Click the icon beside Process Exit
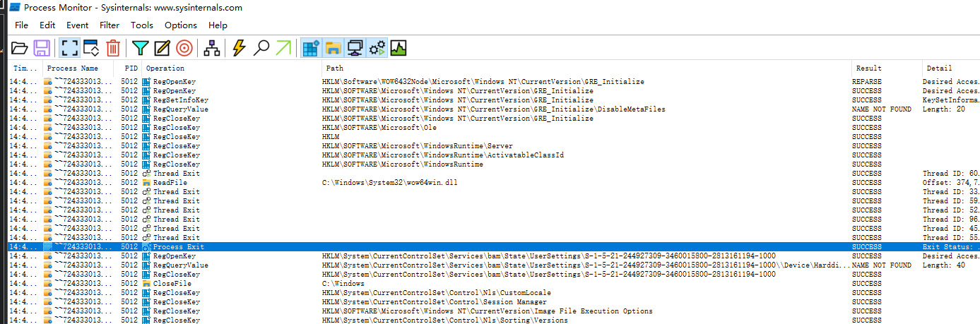Image resolution: width=980 pixels, height=324 pixels. [146, 247]
